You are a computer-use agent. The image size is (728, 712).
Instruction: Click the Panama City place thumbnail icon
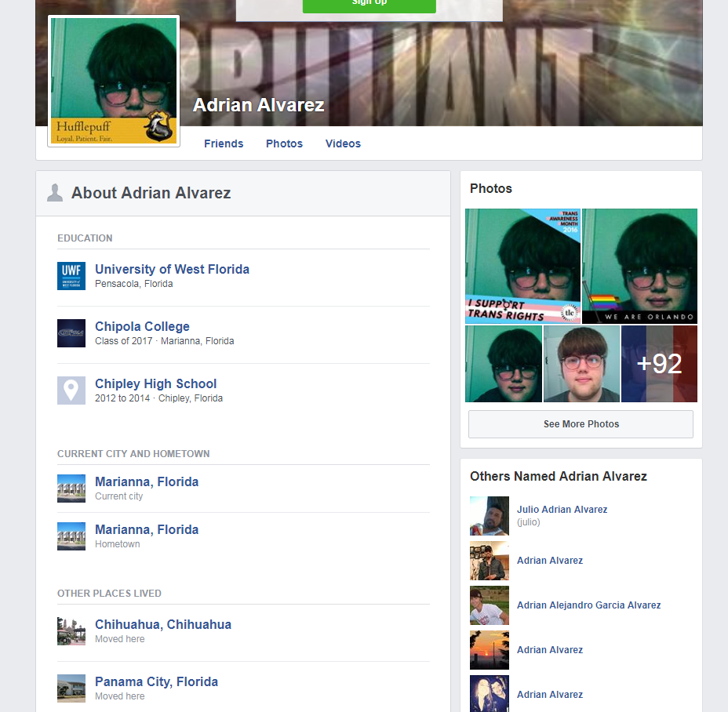[x=71, y=688]
